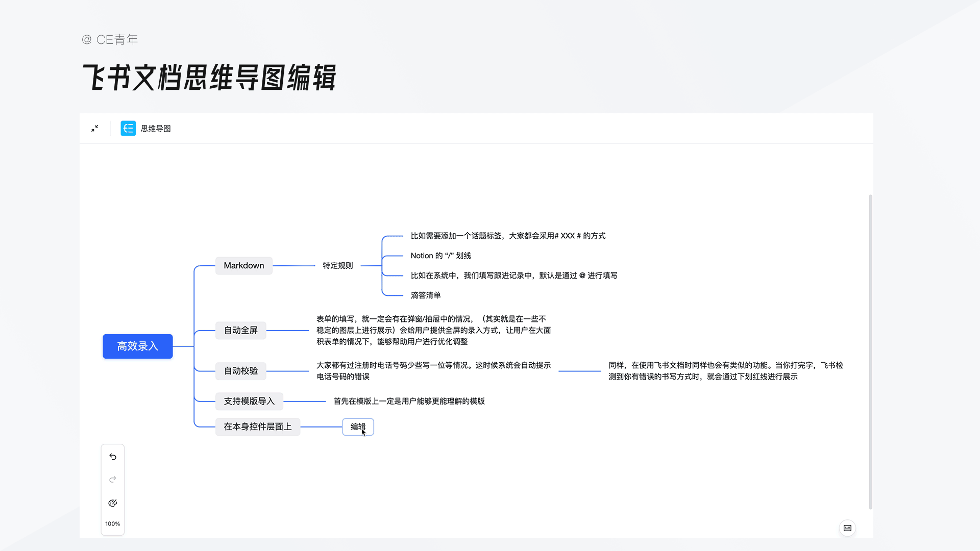Click the keyboard shortcuts icon at bottom right
The width and height of the screenshot is (980, 551).
pyautogui.click(x=847, y=528)
